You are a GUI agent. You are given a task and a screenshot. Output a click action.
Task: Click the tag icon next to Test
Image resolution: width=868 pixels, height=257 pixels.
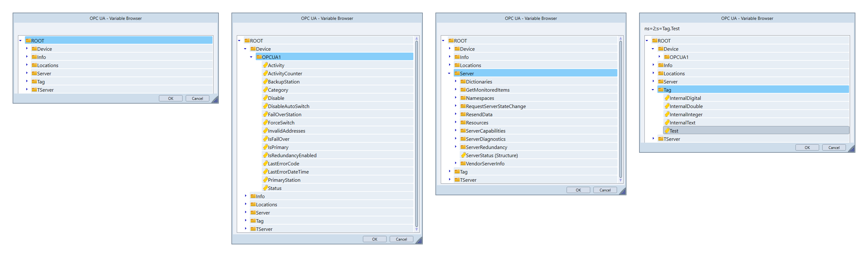[667, 130]
